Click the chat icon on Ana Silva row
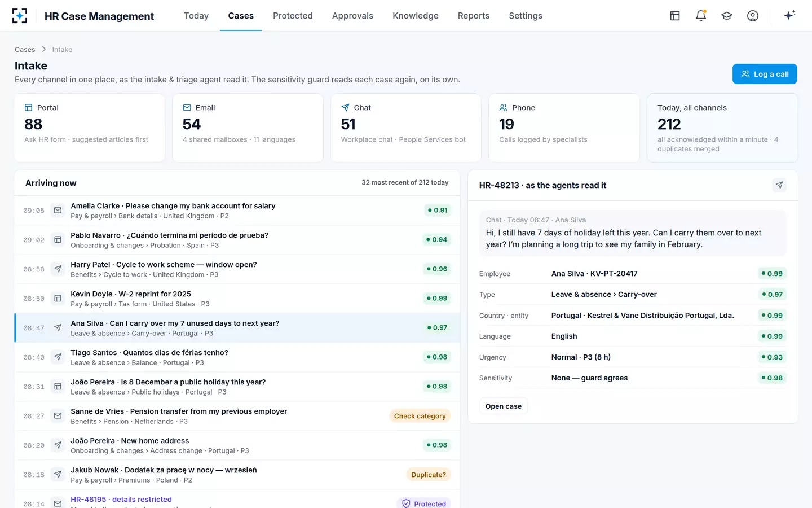Viewport: 812px width, 508px height. [58, 328]
